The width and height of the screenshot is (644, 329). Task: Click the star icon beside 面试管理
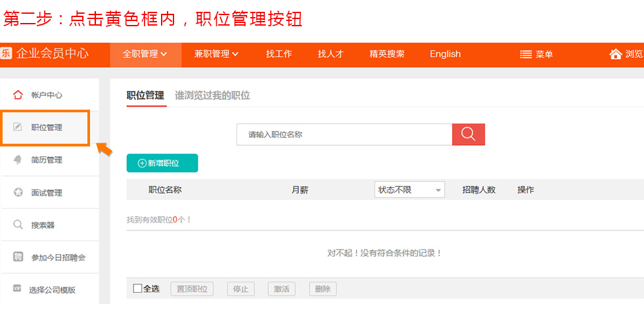pyautogui.click(x=18, y=192)
